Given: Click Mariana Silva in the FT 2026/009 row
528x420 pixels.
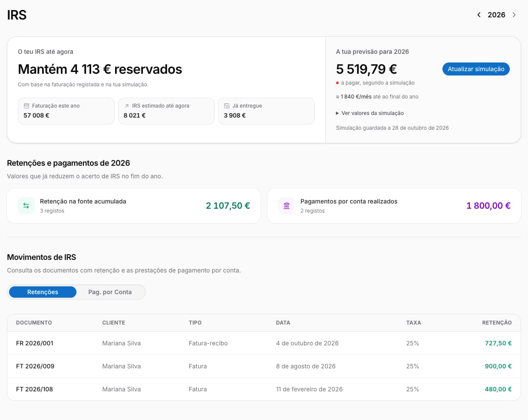Looking at the screenshot, I should (x=121, y=366).
